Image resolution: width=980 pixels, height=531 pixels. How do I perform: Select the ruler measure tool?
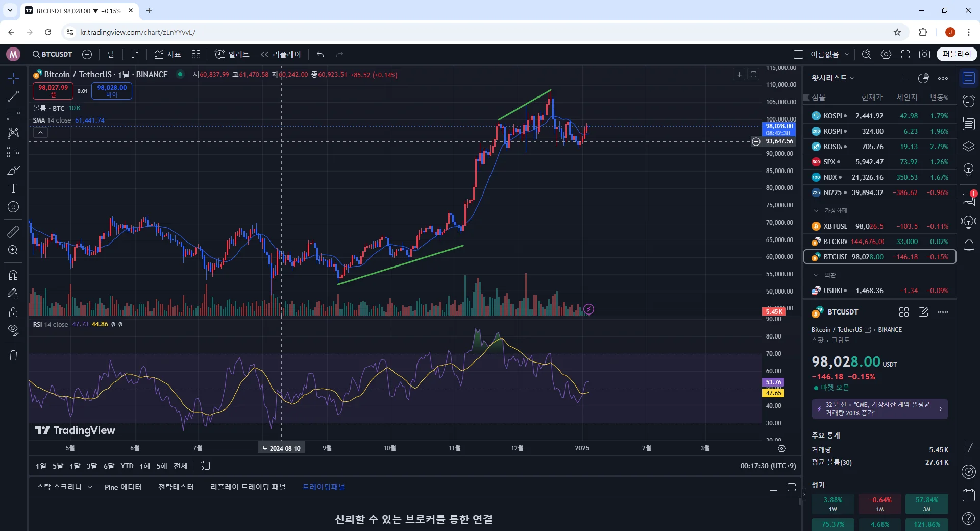(x=13, y=231)
